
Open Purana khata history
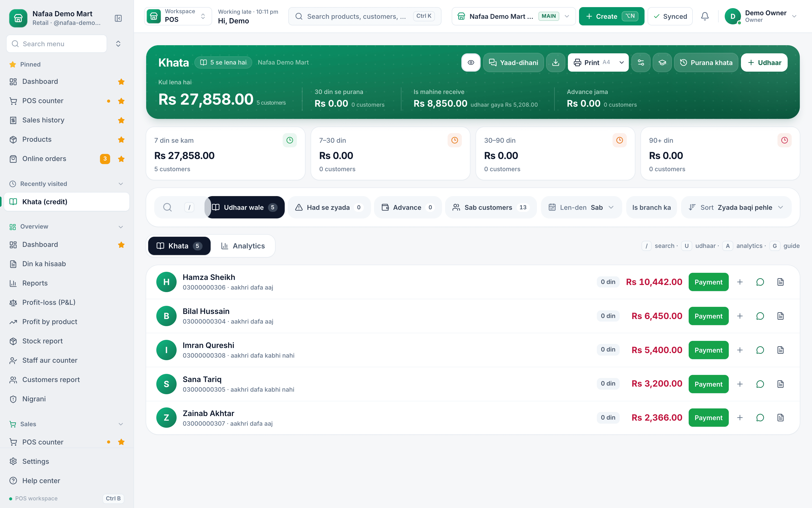[706, 62]
